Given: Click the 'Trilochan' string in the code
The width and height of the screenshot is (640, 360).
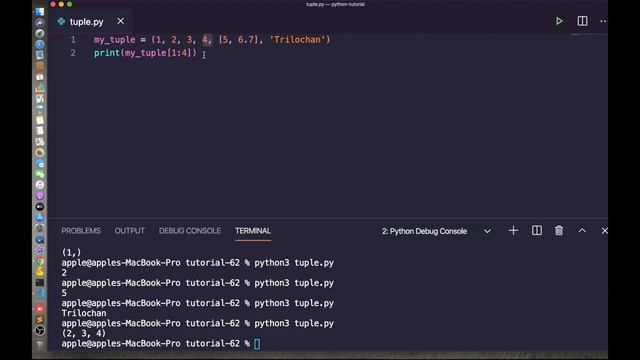Looking at the screenshot, I should point(297,40).
